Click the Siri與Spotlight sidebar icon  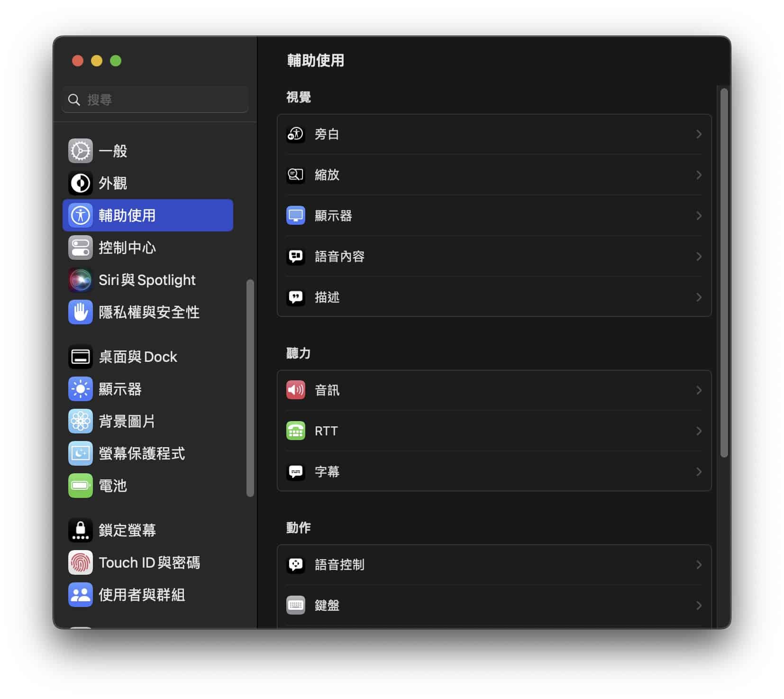(x=80, y=280)
